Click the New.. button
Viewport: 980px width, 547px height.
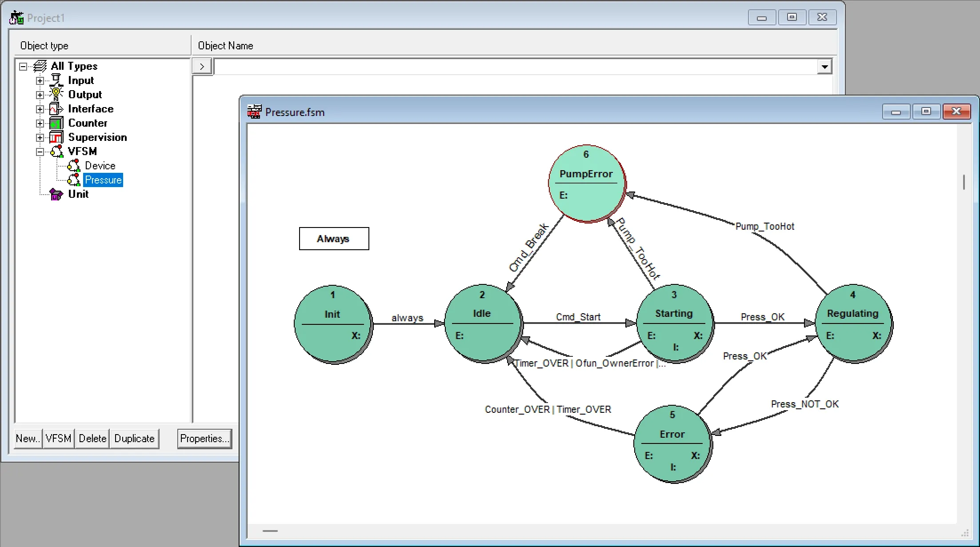28,439
